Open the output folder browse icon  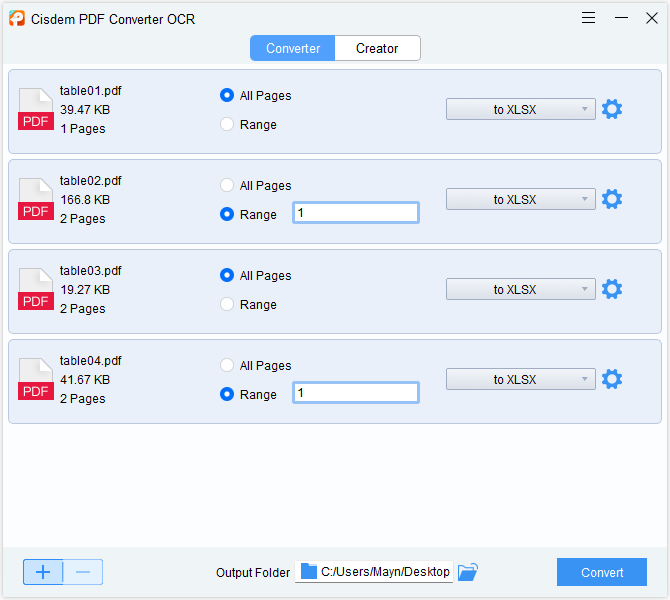tap(468, 572)
